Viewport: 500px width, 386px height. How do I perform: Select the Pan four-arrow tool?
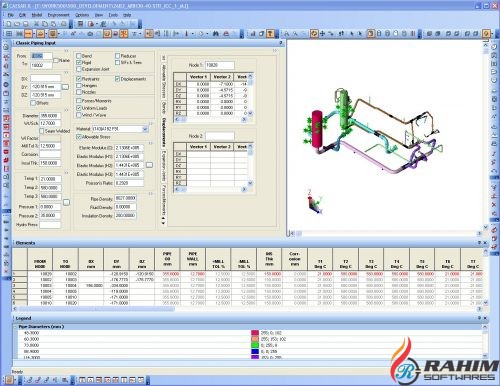click(322, 33)
